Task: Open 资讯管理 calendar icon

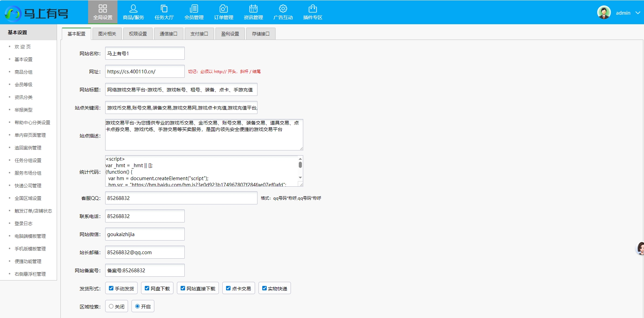Action: point(253,9)
